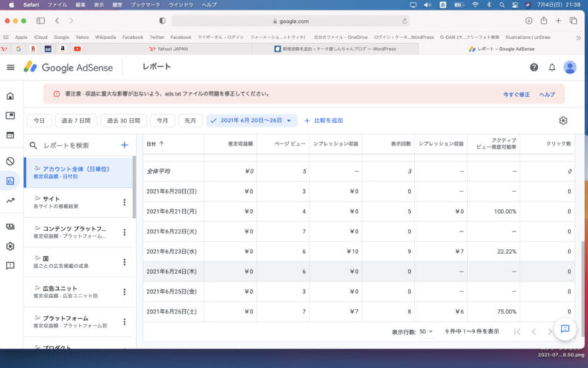This screenshot has width=588, height=368.
Task: Open the Sites icon in the sidebar
Action: point(10,135)
